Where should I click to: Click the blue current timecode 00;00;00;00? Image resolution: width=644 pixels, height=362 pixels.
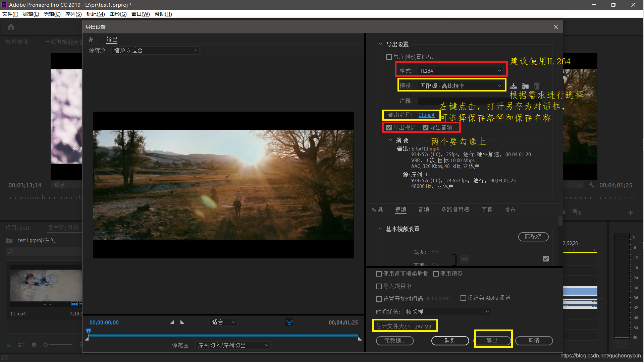tap(104, 322)
